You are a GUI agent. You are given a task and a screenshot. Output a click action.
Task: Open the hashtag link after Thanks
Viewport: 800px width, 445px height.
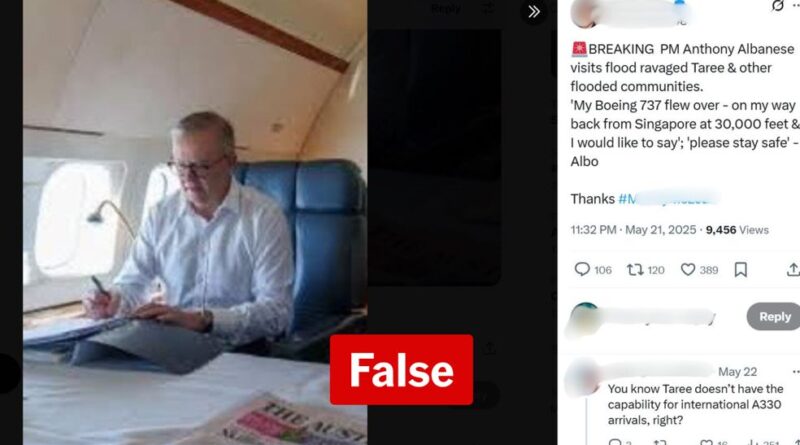(x=669, y=198)
